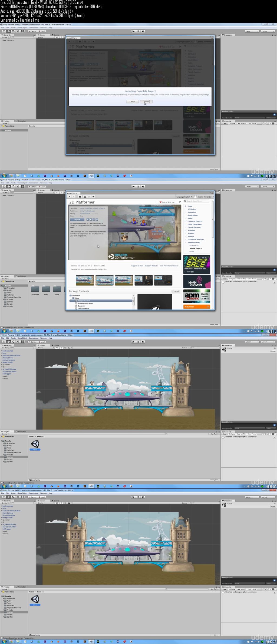Open Editor Extensions category in 00:01:15 frame
The width and height of the screenshot is (277, 644).
pos(194,224)
